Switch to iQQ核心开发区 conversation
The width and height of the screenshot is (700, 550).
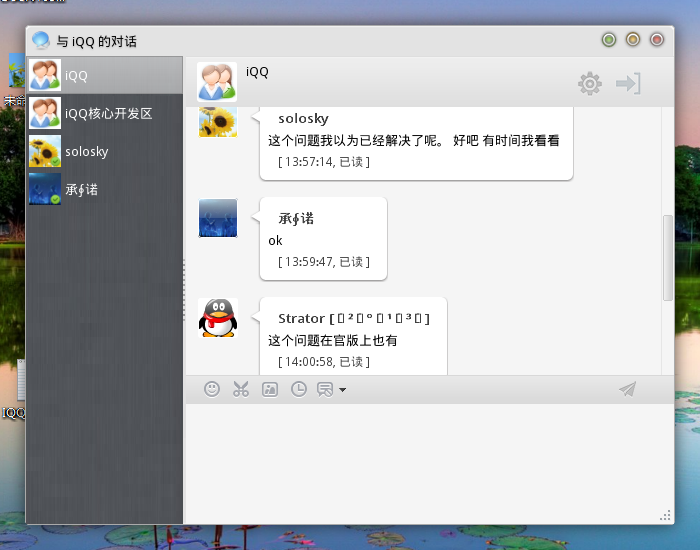tap(104, 113)
